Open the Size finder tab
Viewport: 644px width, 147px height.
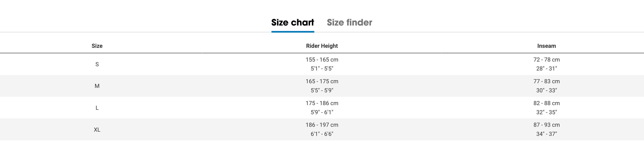click(x=349, y=22)
